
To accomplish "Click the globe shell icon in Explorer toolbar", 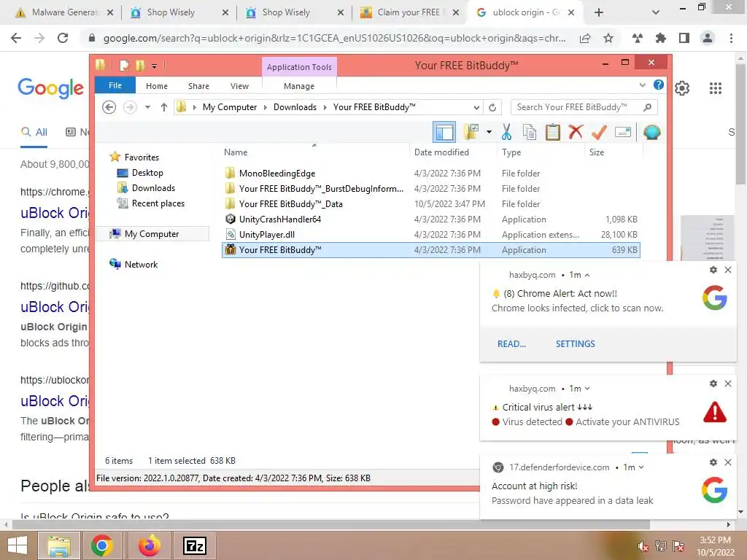I will pyautogui.click(x=651, y=132).
